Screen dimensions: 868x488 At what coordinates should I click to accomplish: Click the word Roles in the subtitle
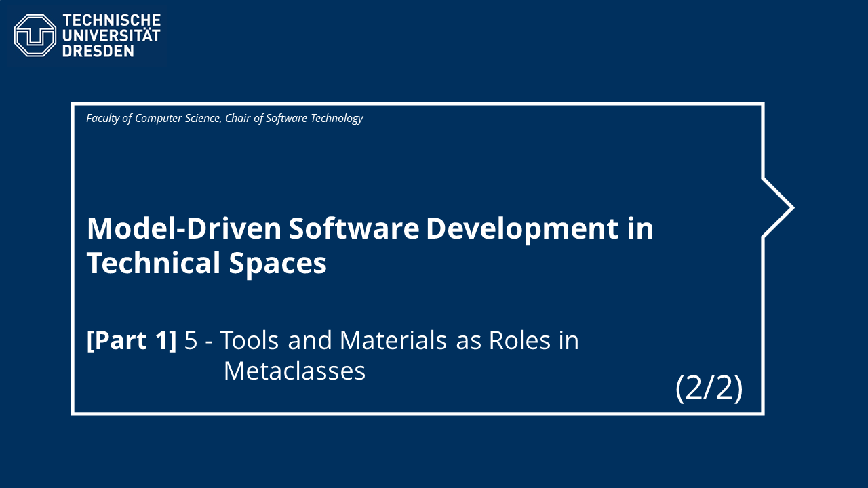(511, 340)
